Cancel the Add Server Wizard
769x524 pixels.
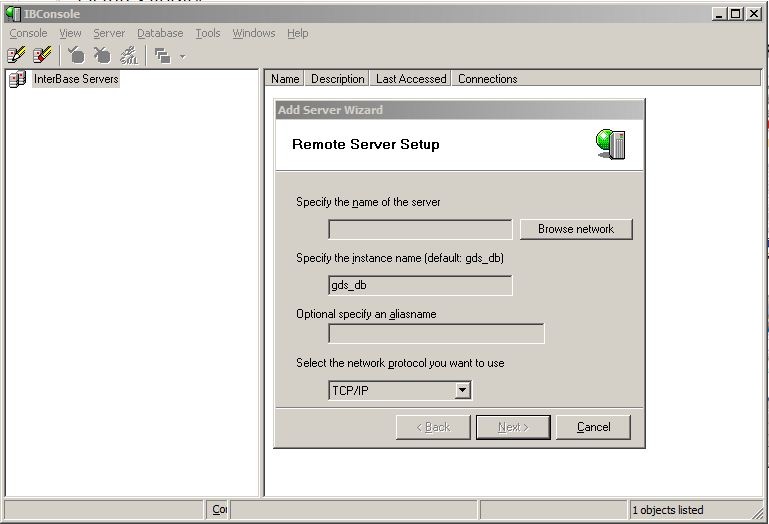click(x=593, y=427)
